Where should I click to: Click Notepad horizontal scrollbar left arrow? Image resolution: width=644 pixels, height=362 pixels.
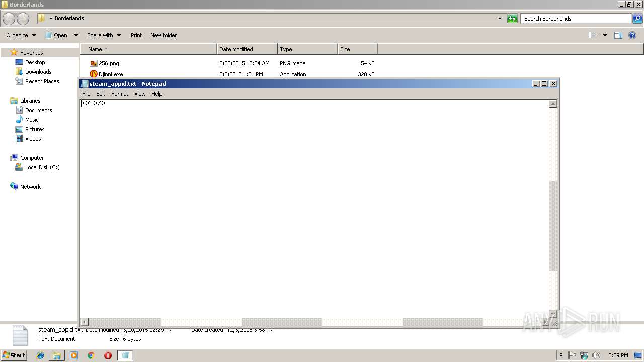85,322
